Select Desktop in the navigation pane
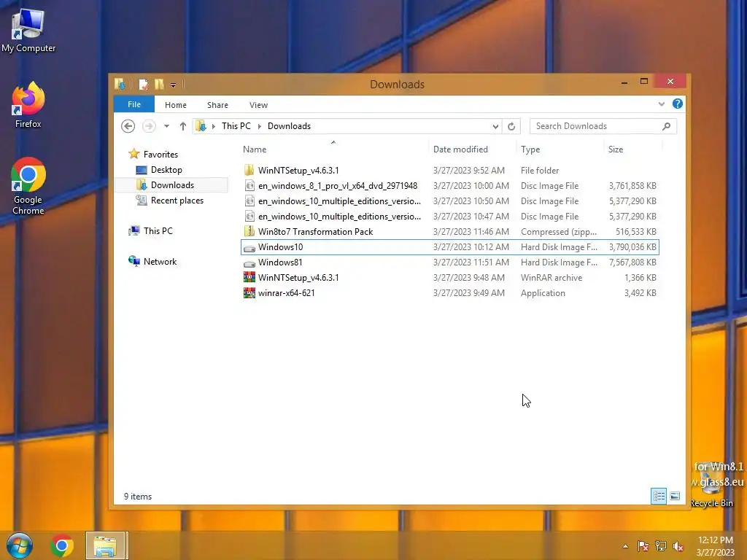The width and height of the screenshot is (747, 560). 166,169
